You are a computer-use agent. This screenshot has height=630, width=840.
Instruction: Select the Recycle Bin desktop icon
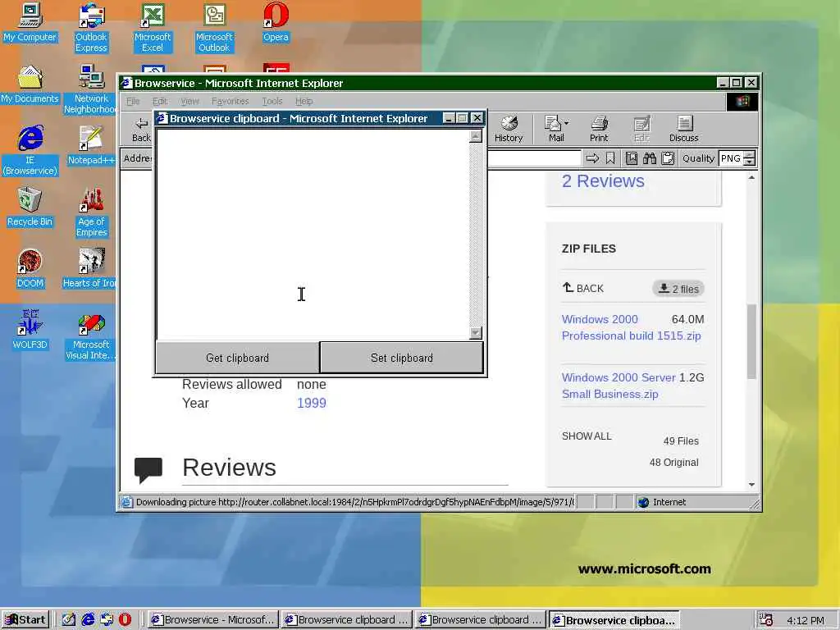(30, 208)
